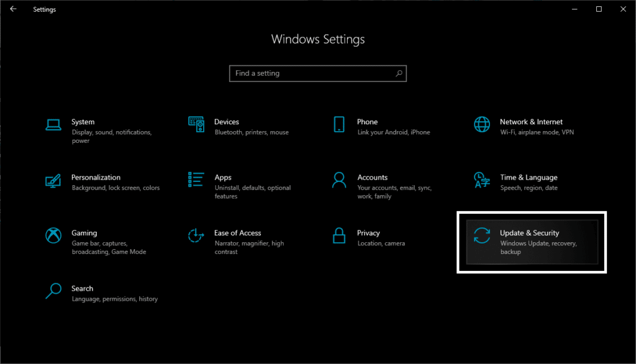Maximize the Settings window
636x364 pixels.
(599, 9)
